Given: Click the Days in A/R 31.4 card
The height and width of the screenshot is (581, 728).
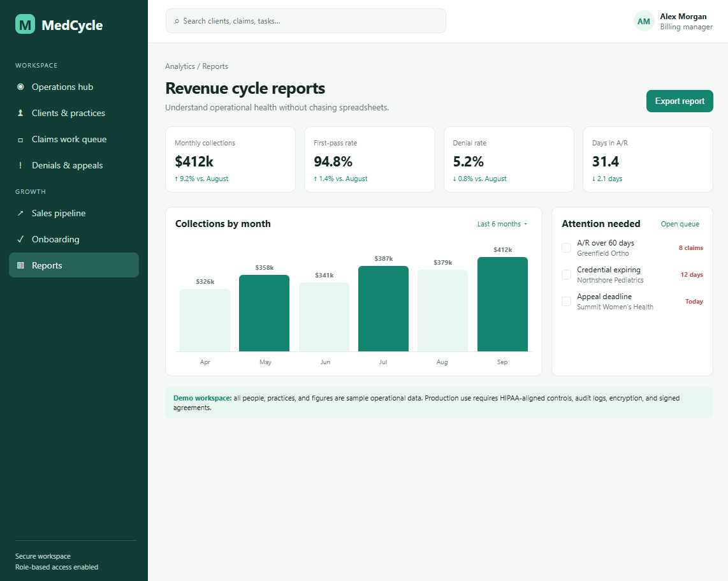Looking at the screenshot, I should [x=648, y=159].
